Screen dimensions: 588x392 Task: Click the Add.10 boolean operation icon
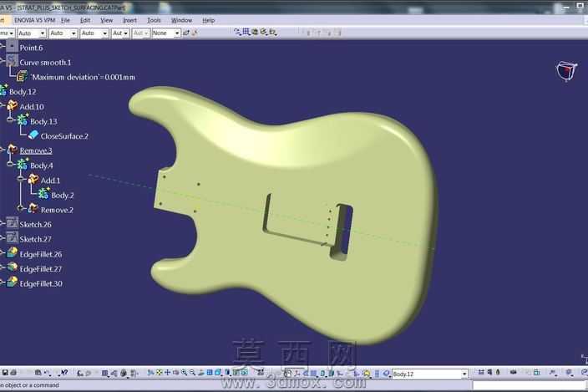coord(13,105)
